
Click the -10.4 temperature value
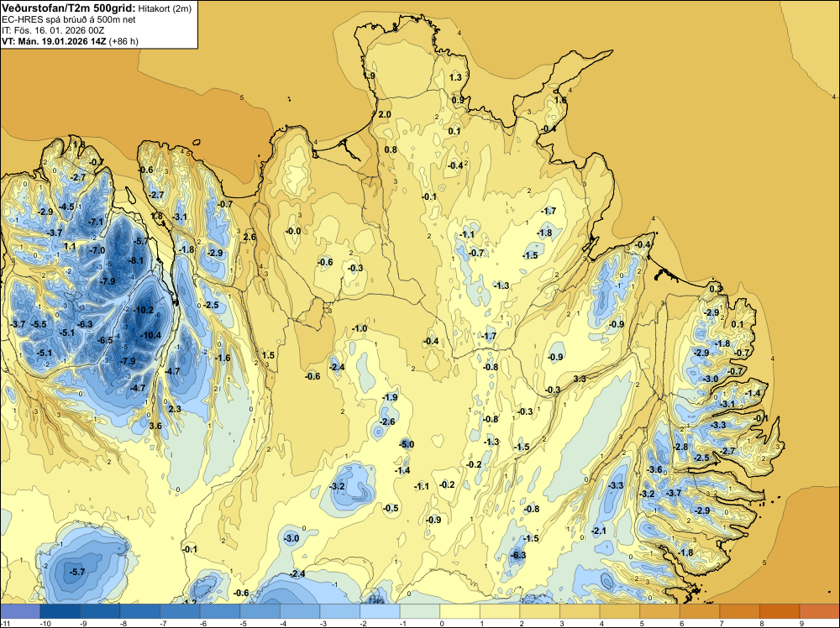(150, 335)
